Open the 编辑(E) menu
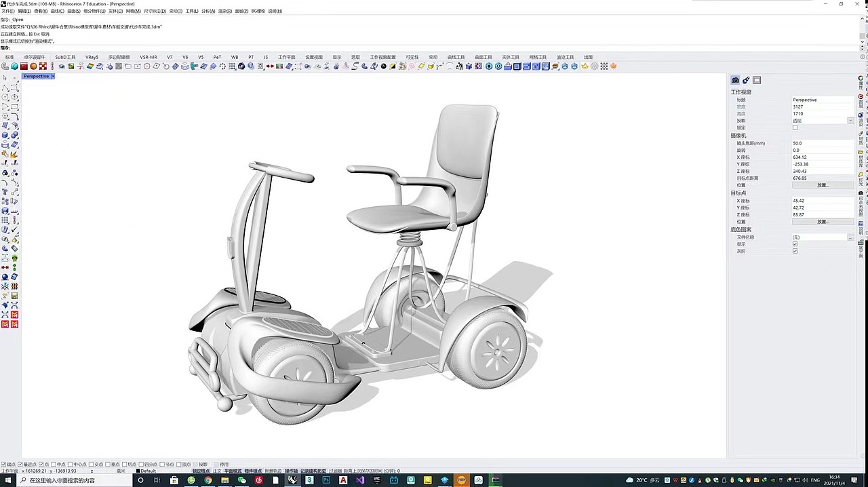868x487 pixels. (x=24, y=11)
